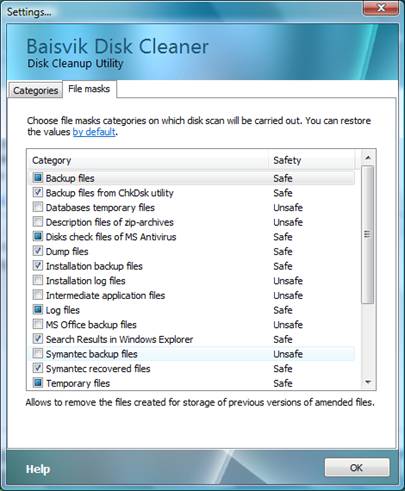The width and height of the screenshot is (405, 491).
Task: Uncheck Search Results in Windows Explorer
Action: [38, 339]
